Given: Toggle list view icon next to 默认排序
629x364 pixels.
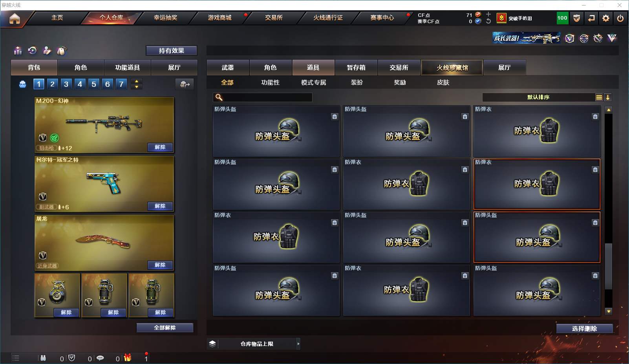Looking at the screenshot, I should pyautogui.click(x=599, y=97).
